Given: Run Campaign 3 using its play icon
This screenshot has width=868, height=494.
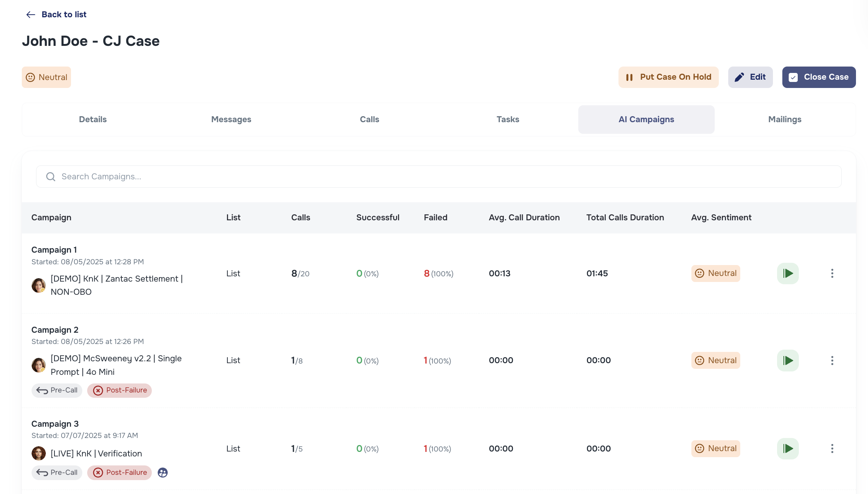Looking at the screenshot, I should (788, 448).
